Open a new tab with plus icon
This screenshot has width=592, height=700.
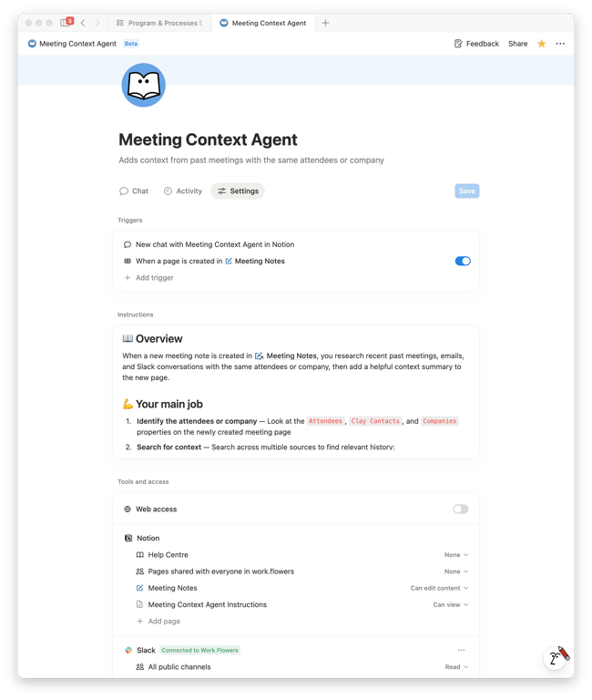(x=325, y=23)
